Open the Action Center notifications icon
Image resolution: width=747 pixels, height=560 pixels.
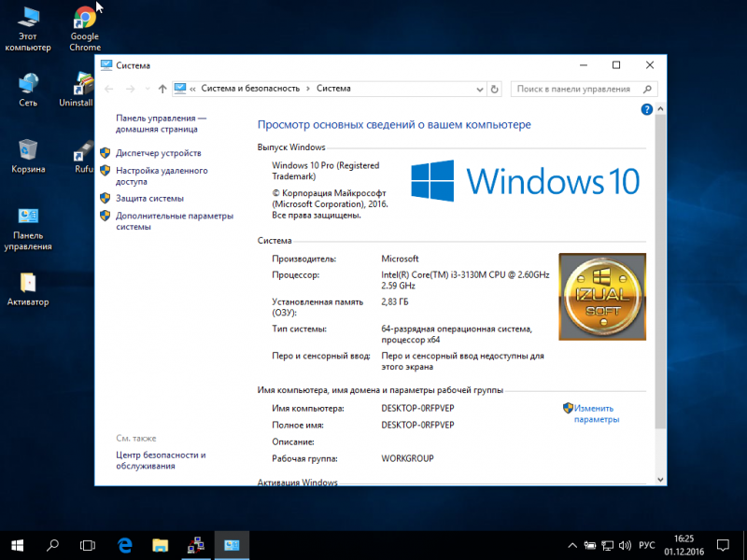pyautogui.click(x=723, y=545)
